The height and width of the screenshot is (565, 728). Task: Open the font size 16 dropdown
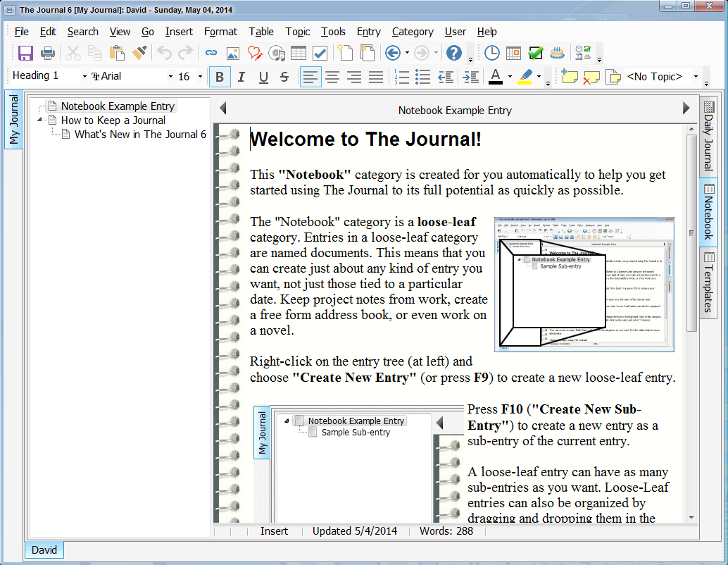(200, 77)
